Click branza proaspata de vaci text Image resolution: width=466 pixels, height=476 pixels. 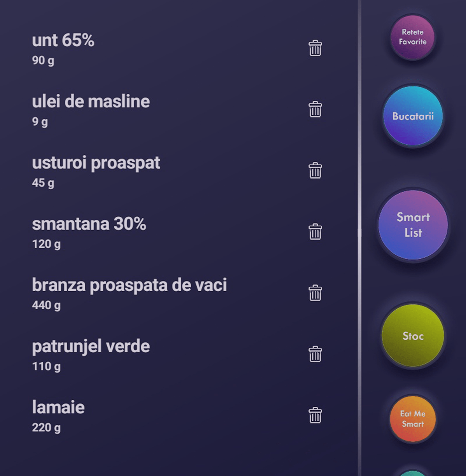point(129,285)
